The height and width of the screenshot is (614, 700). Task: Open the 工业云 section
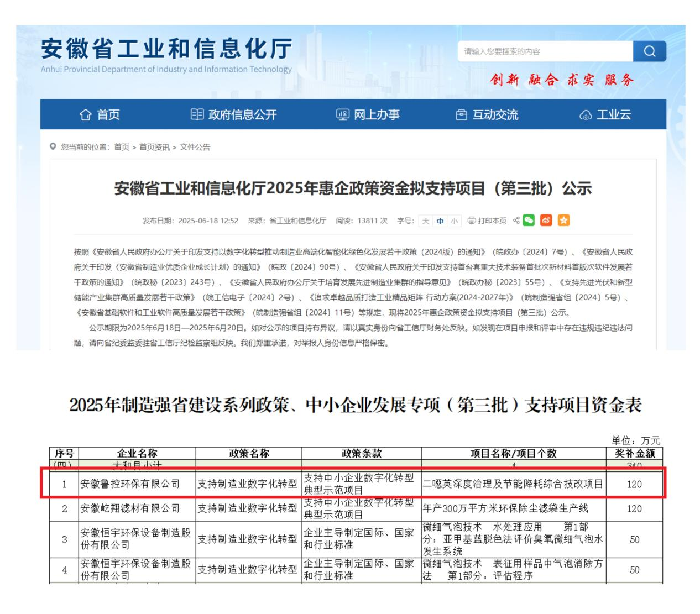click(x=614, y=115)
